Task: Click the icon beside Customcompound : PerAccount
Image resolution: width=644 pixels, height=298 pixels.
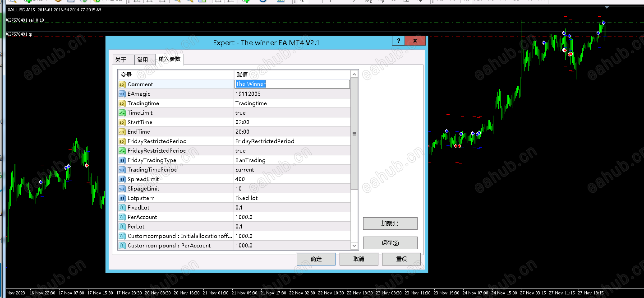Action: coord(122,246)
